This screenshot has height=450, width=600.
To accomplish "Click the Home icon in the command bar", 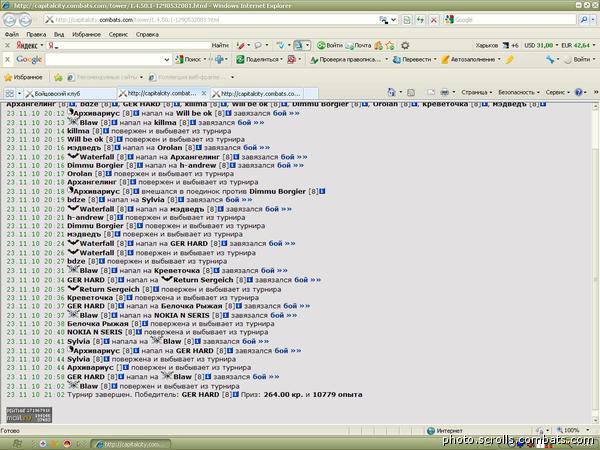I will click(391, 92).
